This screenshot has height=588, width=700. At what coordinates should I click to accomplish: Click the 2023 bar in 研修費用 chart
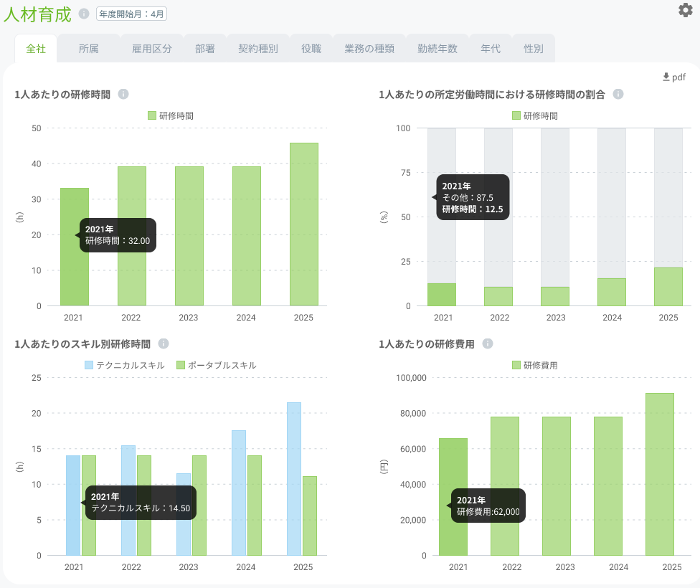click(x=557, y=486)
